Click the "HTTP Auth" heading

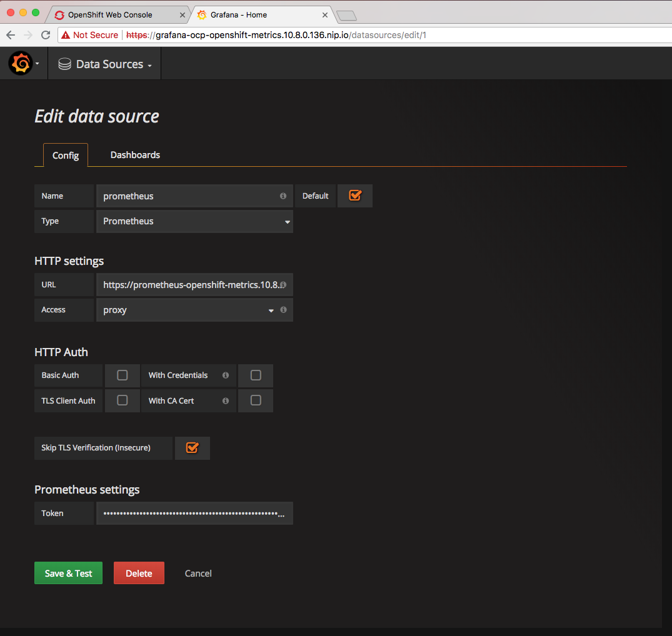[61, 352]
